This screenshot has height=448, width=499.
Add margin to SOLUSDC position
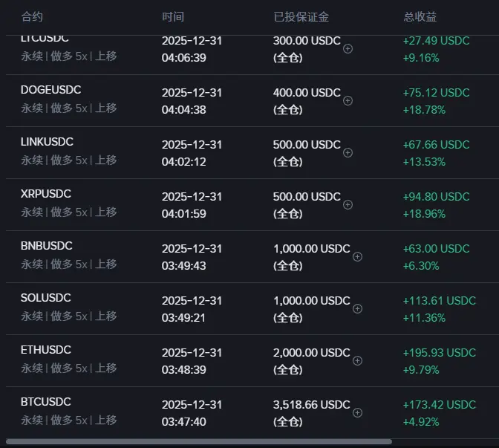357,308
